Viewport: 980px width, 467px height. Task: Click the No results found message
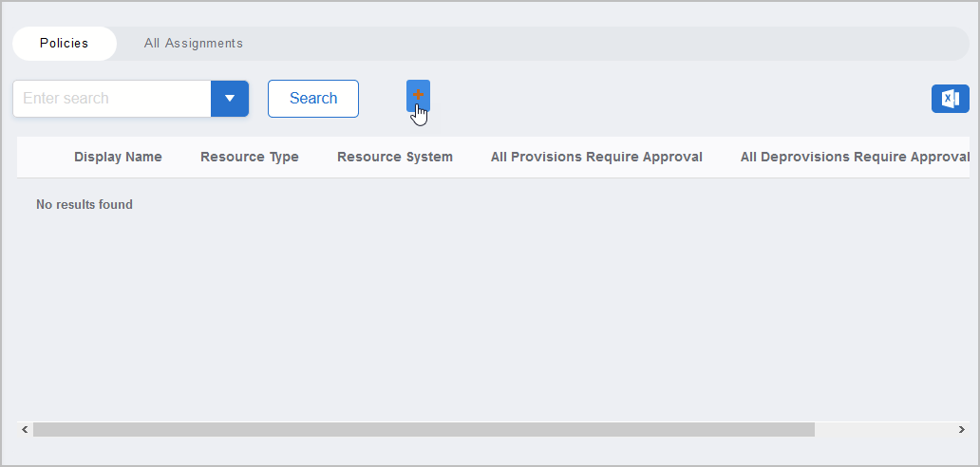(85, 205)
